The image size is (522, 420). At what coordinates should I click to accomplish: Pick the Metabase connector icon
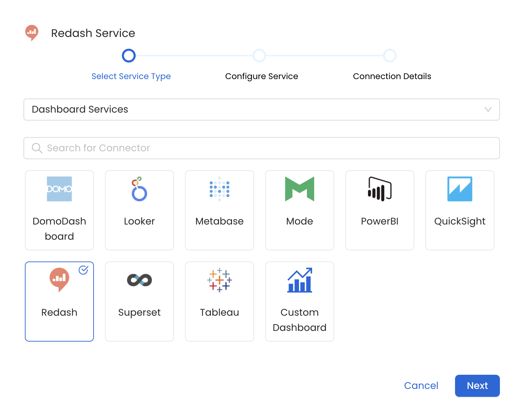[220, 189]
